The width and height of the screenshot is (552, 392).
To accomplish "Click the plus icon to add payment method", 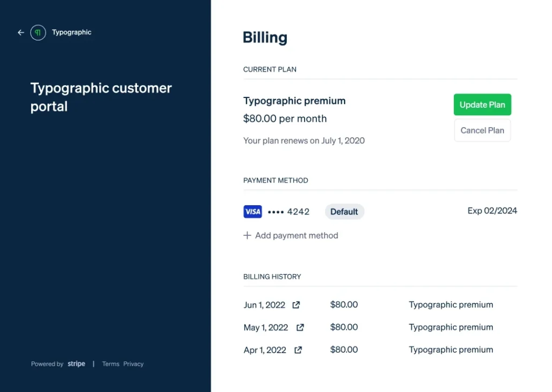I will (247, 235).
